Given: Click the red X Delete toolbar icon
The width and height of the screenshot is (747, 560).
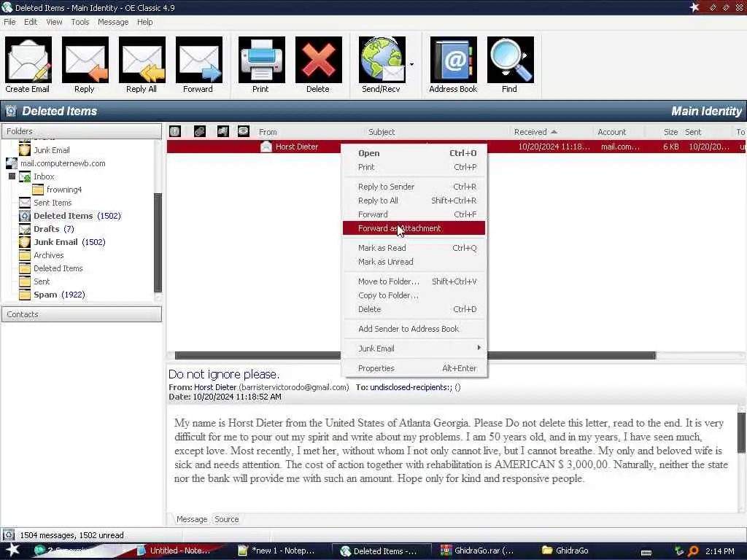Looking at the screenshot, I should [319, 60].
